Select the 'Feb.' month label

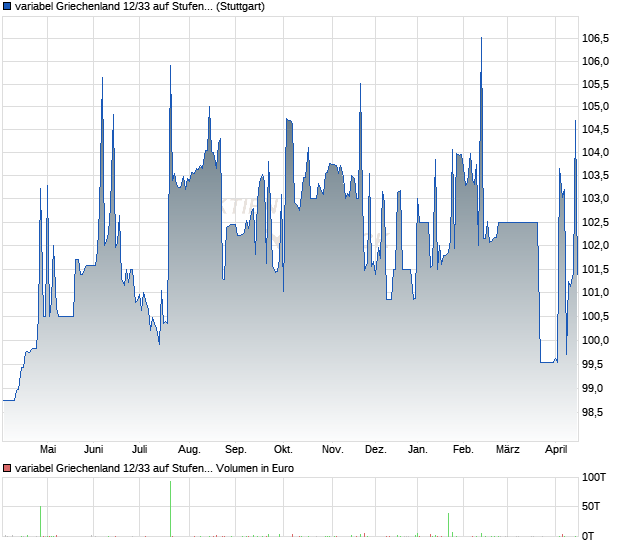click(x=463, y=450)
